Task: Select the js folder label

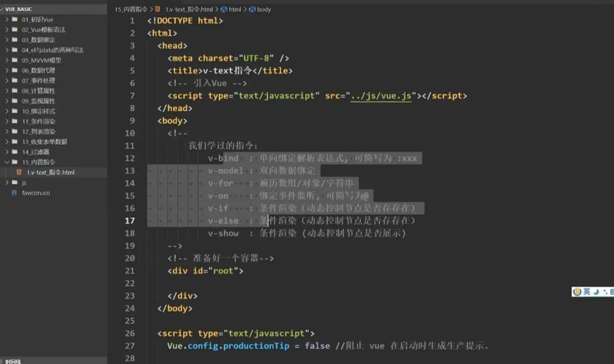Action: 24,183
